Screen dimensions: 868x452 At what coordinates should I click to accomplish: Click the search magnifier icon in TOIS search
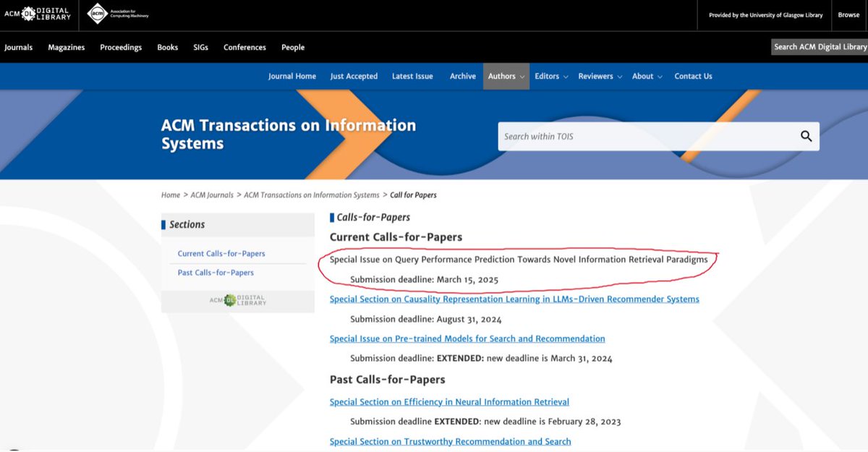pyautogui.click(x=806, y=136)
